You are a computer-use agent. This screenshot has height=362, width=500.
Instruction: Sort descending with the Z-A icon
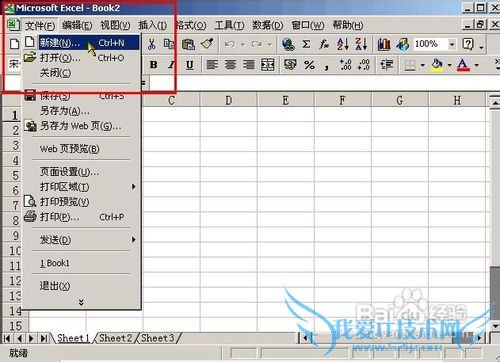361,44
